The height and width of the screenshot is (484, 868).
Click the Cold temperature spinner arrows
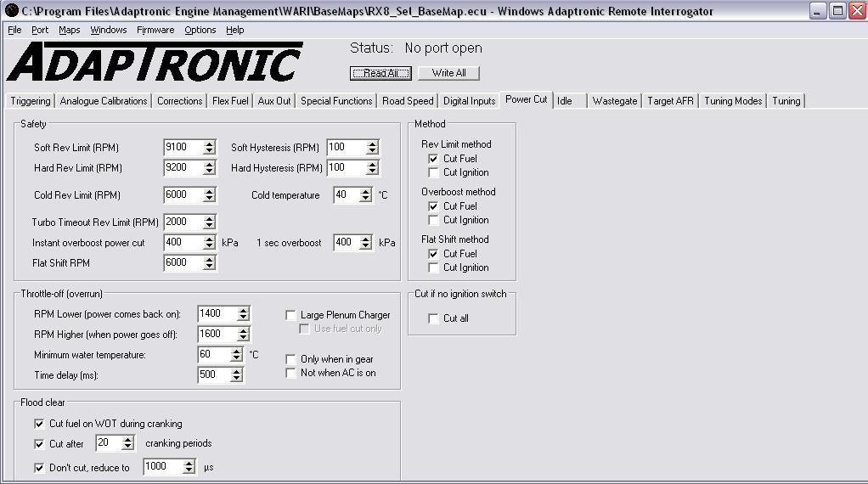[x=365, y=194]
